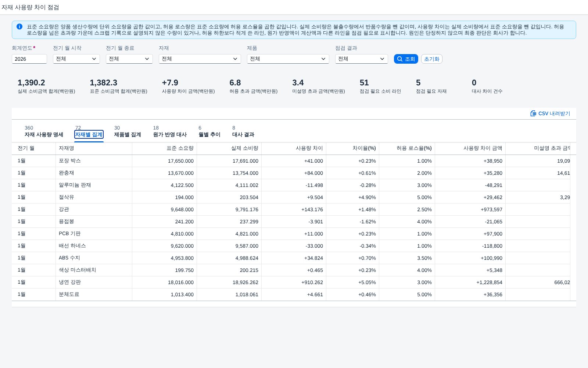588x368 pixels.
Task: Click the 용접봉 material cell
Action: (x=94, y=222)
